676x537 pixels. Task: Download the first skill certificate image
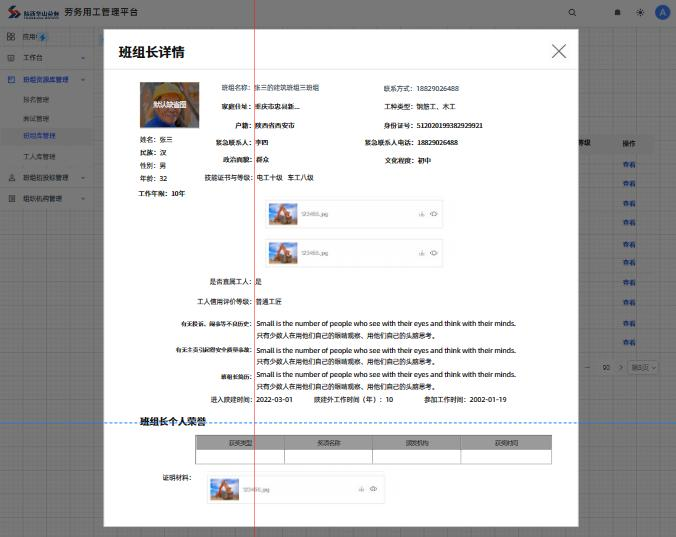pyautogui.click(x=422, y=214)
